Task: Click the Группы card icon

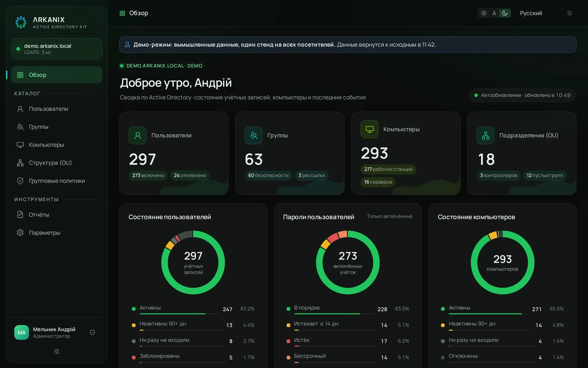Action: pyautogui.click(x=254, y=135)
